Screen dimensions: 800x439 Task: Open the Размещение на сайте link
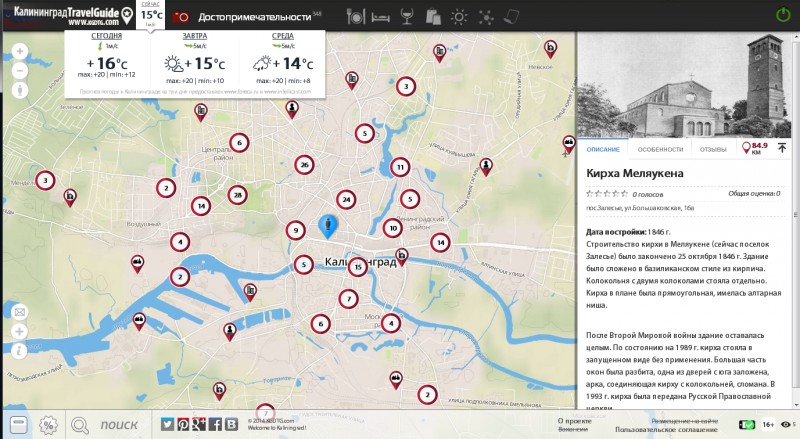point(684,421)
